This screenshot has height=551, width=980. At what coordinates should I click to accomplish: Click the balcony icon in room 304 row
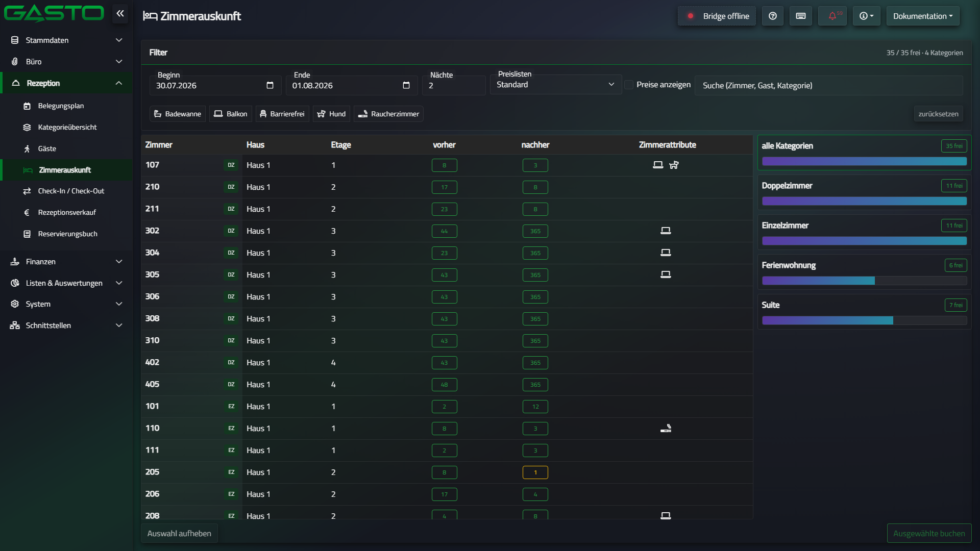666,253
